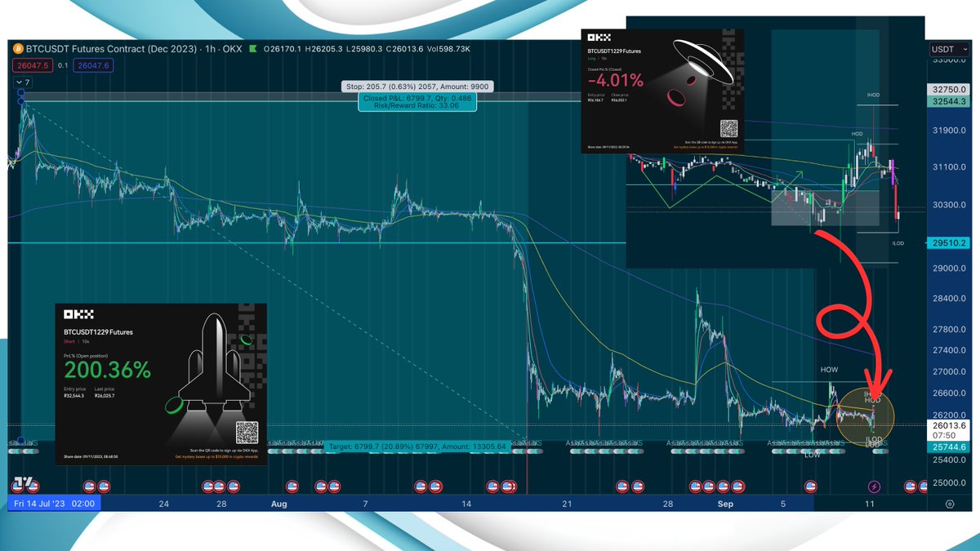Open chart settings gear icon at axis corner

pos(949,504)
